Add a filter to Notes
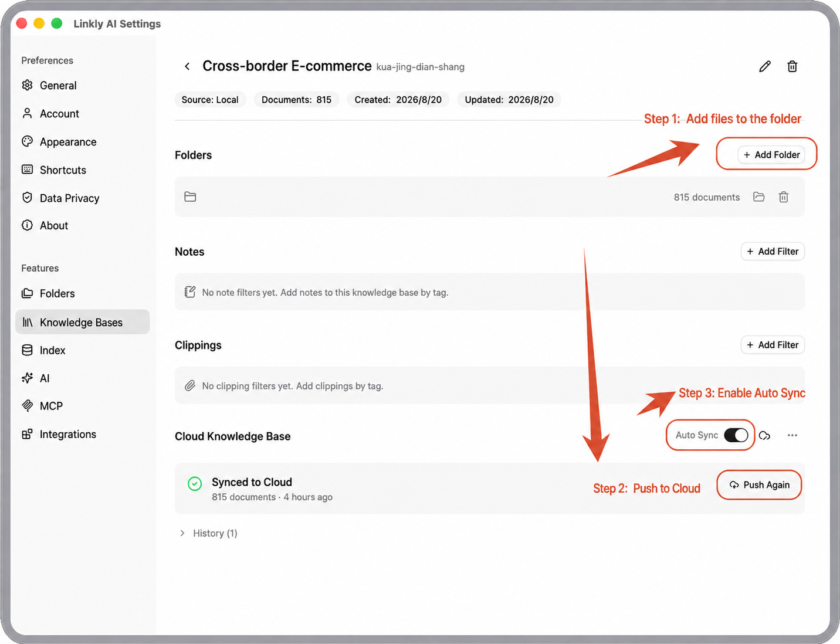This screenshot has height=644, width=840. coord(773,252)
